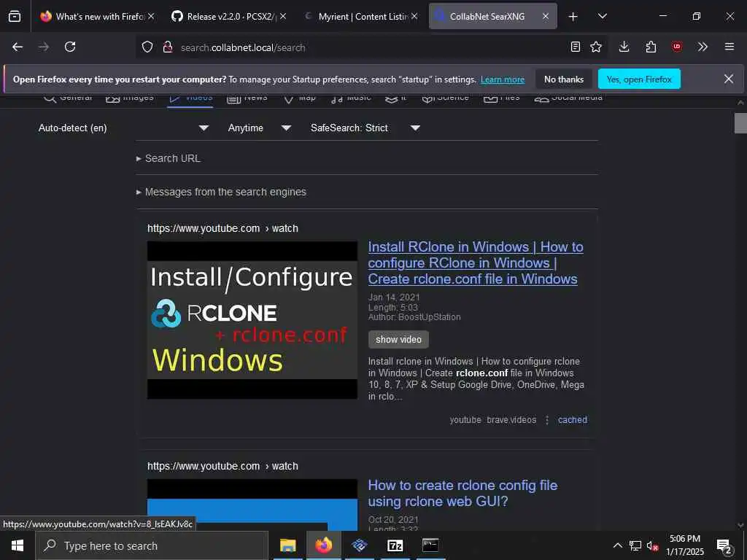Open File Explorer from the taskbar

coord(287,545)
